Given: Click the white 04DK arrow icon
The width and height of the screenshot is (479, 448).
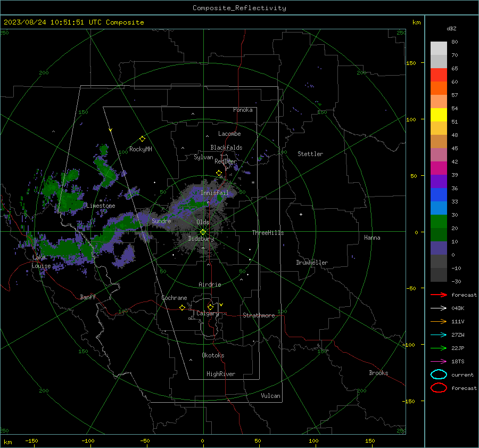Looking at the screenshot, I should (439, 308).
